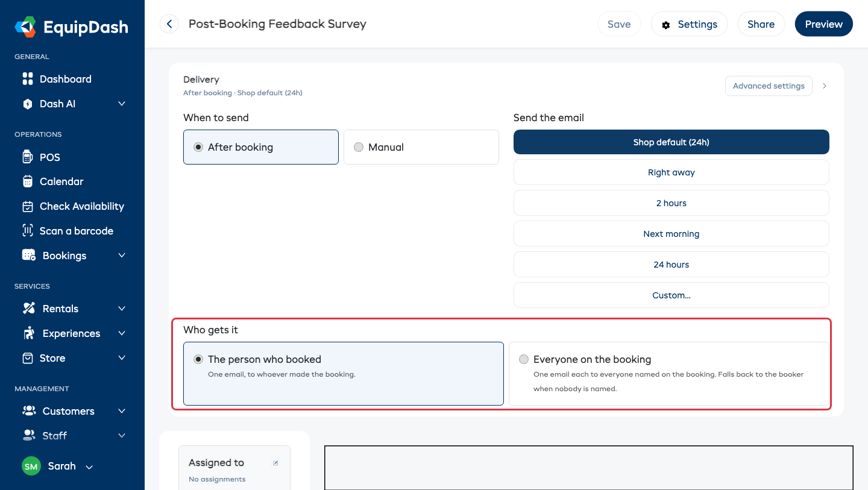Screen dimensions: 868x490
Task: Click the POS terminal icon
Action: click(27, 157)
